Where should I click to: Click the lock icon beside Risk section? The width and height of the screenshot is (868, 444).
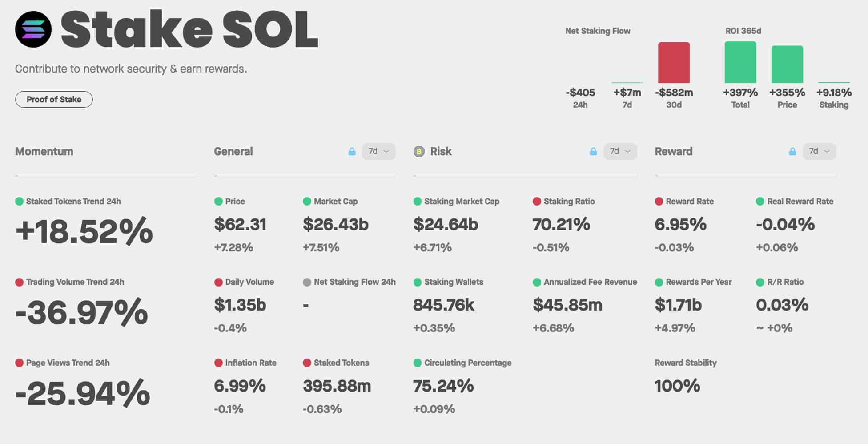[594, 151]
